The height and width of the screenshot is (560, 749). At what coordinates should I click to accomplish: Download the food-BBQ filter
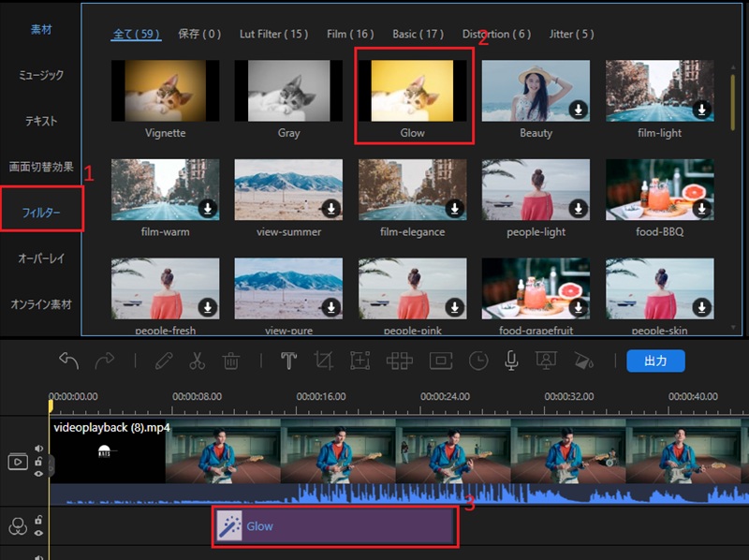[701, 209]
